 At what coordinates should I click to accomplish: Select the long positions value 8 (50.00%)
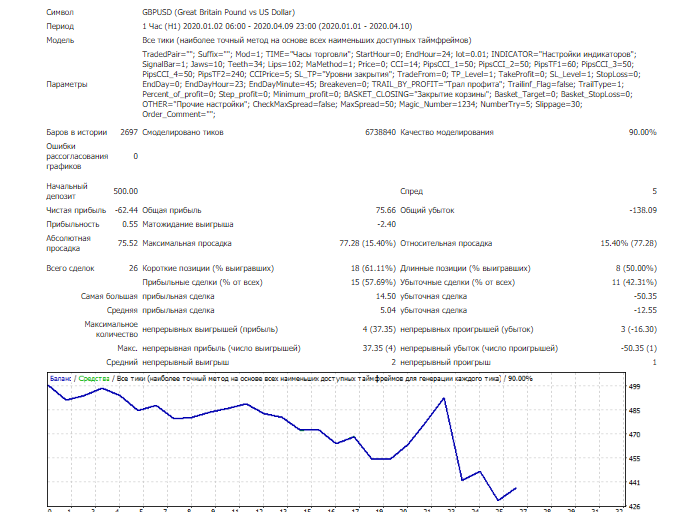point(636,268)
